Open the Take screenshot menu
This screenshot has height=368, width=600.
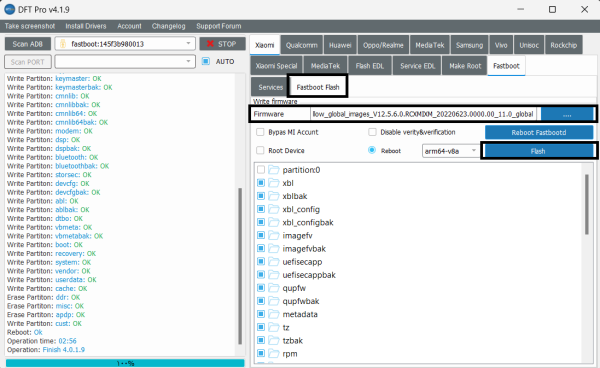coord(30,26)
